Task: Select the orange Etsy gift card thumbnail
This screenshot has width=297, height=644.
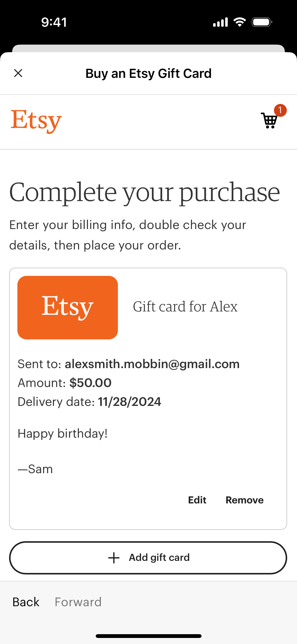Action: (68, 307)
